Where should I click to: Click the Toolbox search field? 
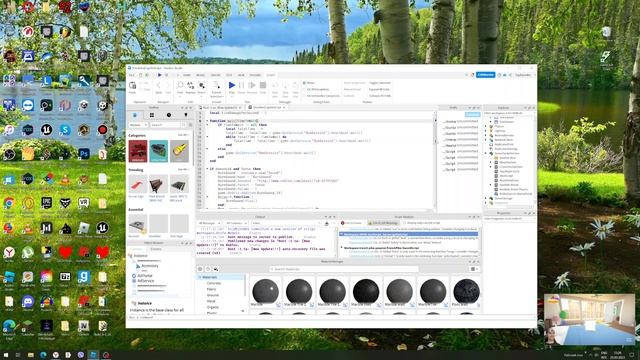[168, 125]
